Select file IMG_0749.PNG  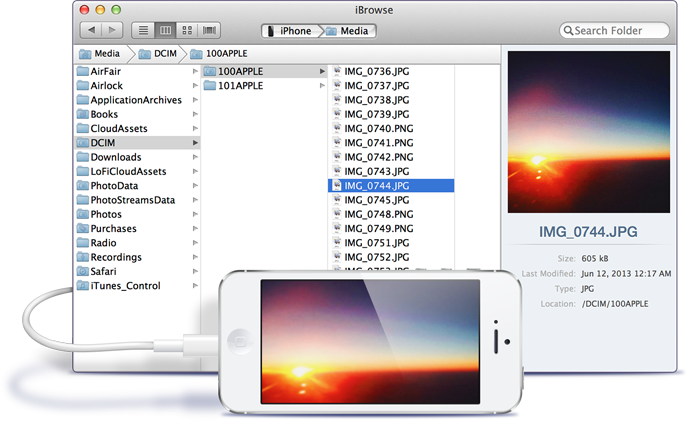coord(391,228)
